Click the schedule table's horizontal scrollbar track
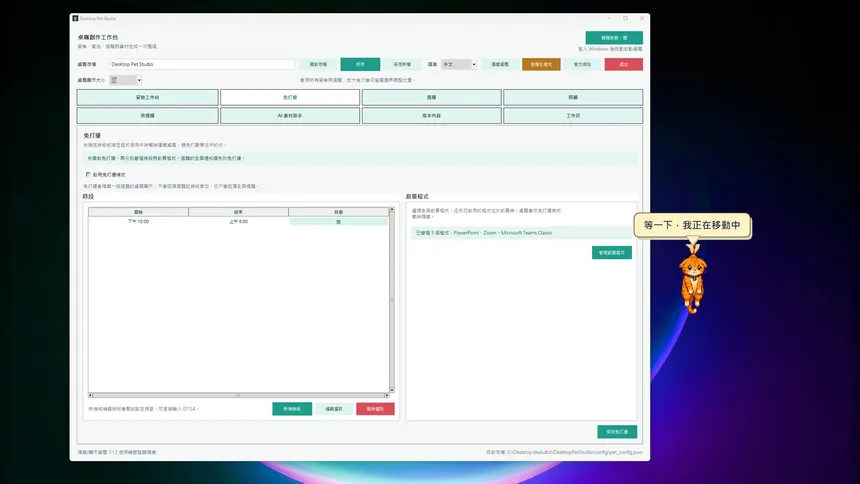The height and width of the screenshot is (484, 860). click(239, 395)
